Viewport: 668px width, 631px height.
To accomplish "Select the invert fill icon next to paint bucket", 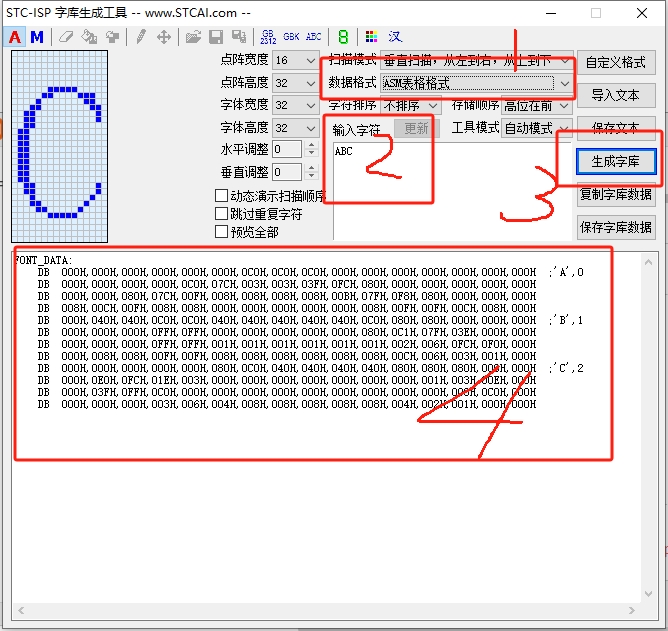I will 112,37.
